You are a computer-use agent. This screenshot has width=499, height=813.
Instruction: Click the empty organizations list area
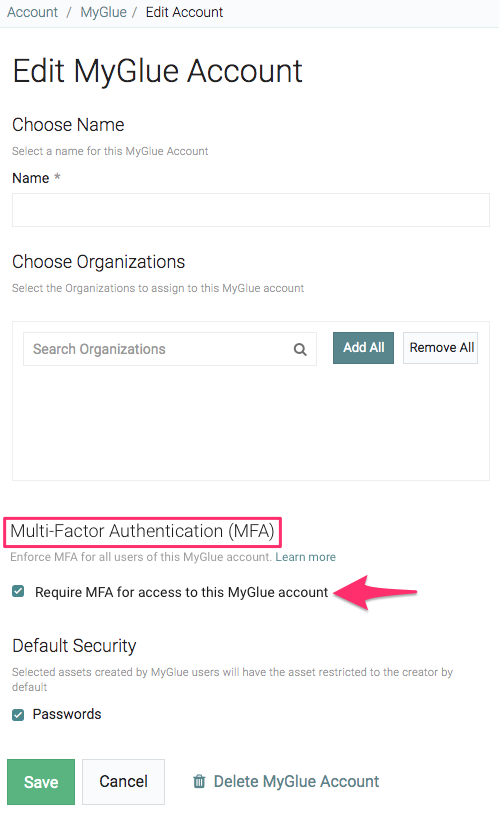251,423
